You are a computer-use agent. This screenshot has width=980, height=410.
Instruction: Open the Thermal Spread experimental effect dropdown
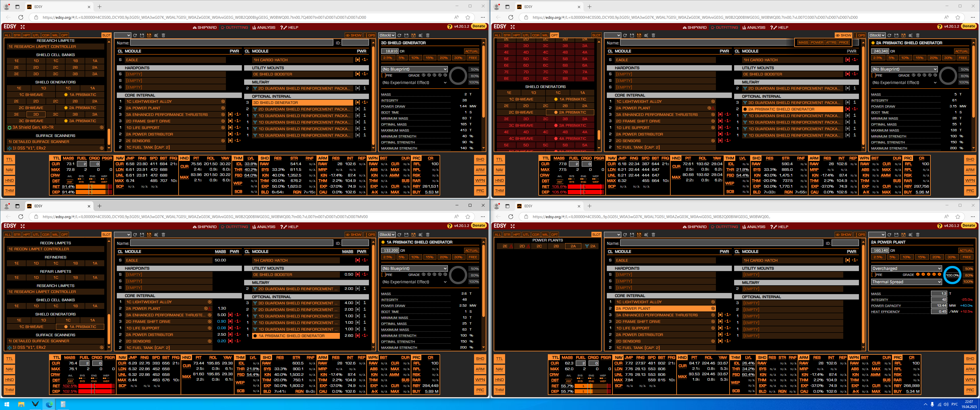[x=906, y=282]
